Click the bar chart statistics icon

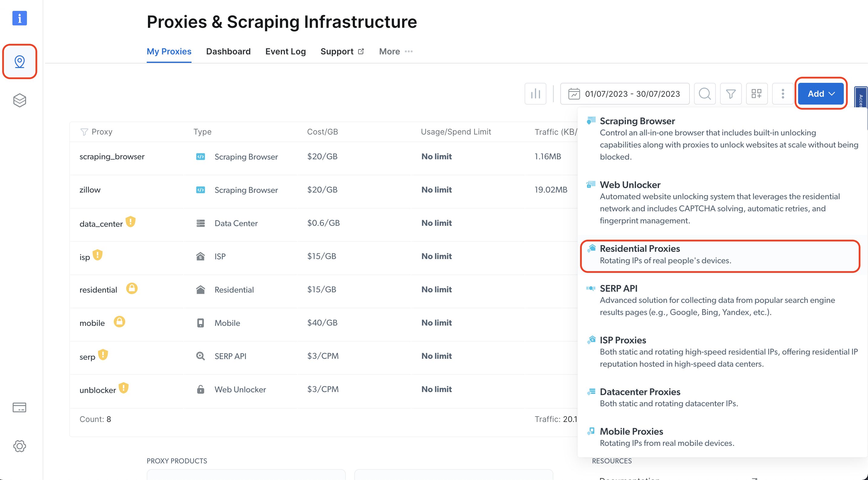[535, 94]
